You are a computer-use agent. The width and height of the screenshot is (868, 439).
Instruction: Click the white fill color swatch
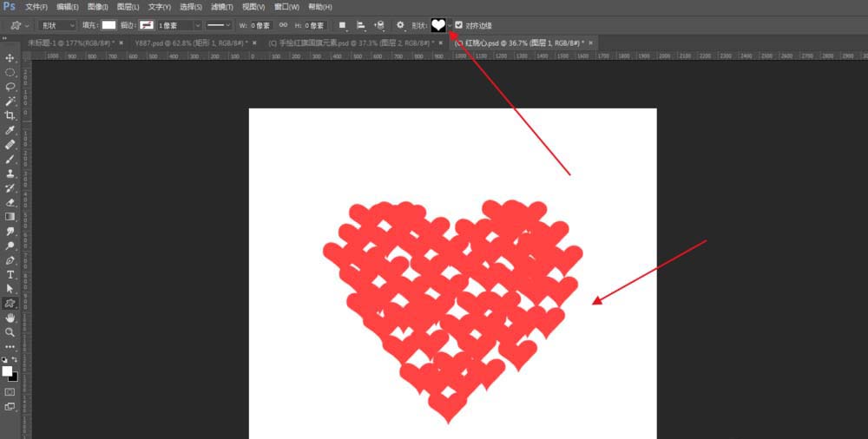[108, 25]
